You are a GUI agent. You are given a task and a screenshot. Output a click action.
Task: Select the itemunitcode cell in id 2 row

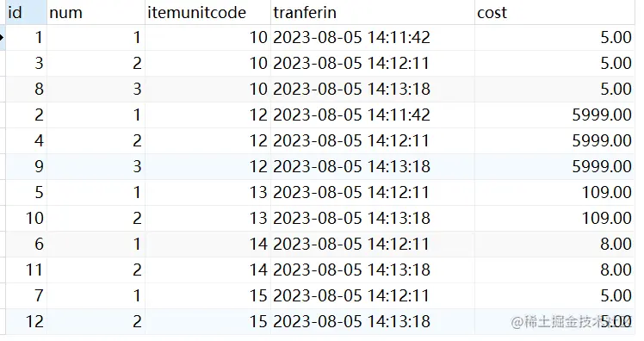(207, 115)
